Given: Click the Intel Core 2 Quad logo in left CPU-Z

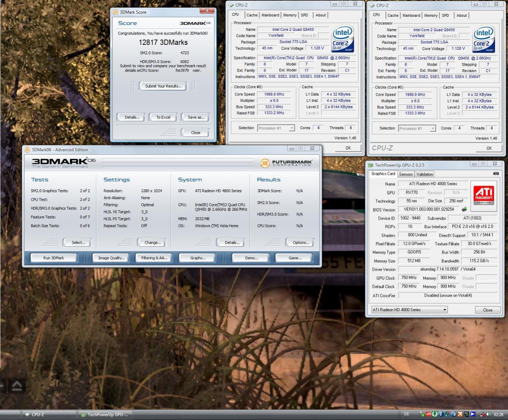Looking at the screenshot, I should (x=342, y=39).
